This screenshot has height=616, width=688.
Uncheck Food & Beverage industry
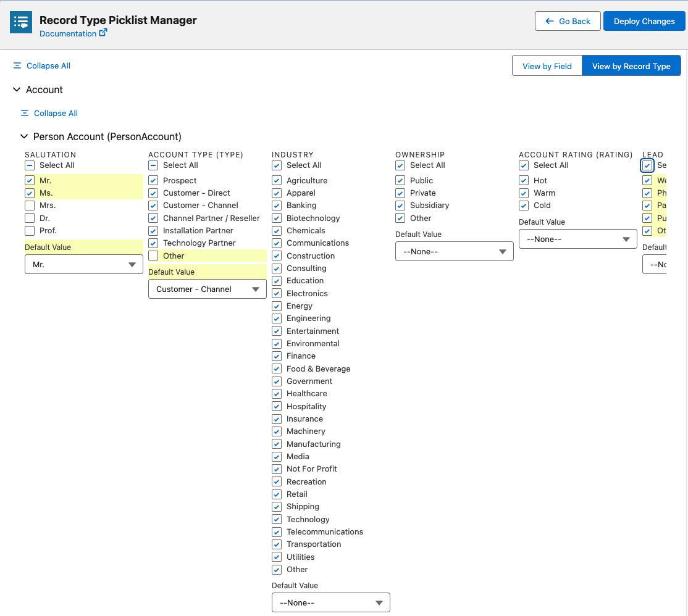(277, 368)
